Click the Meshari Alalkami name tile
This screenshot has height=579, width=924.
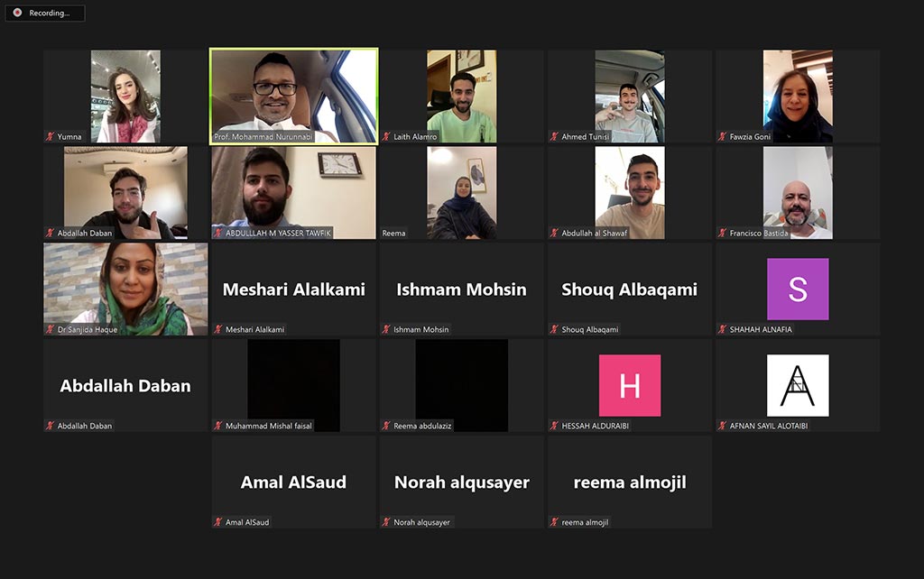pyautogui.click(x=294, y=289)
